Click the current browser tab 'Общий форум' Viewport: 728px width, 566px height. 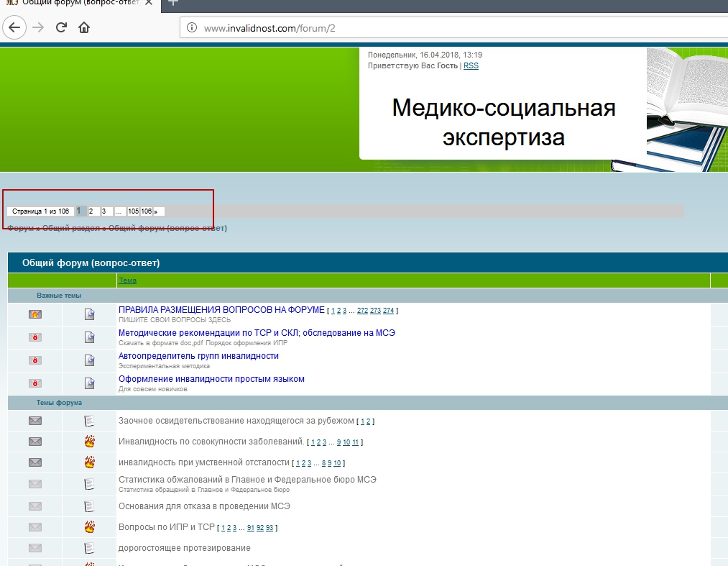(x=79, y=4)
